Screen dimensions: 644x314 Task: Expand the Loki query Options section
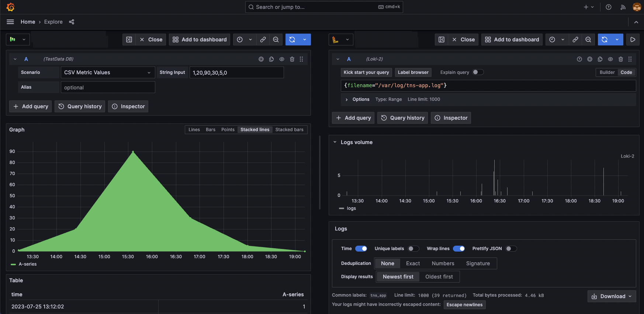coord(347,99)
